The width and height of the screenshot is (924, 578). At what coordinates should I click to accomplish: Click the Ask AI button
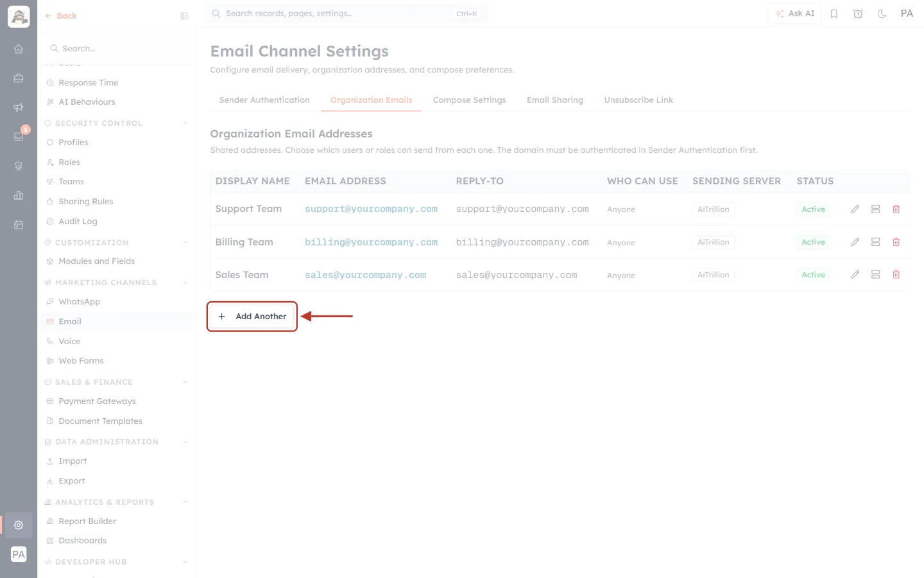(x=794, y=13)
